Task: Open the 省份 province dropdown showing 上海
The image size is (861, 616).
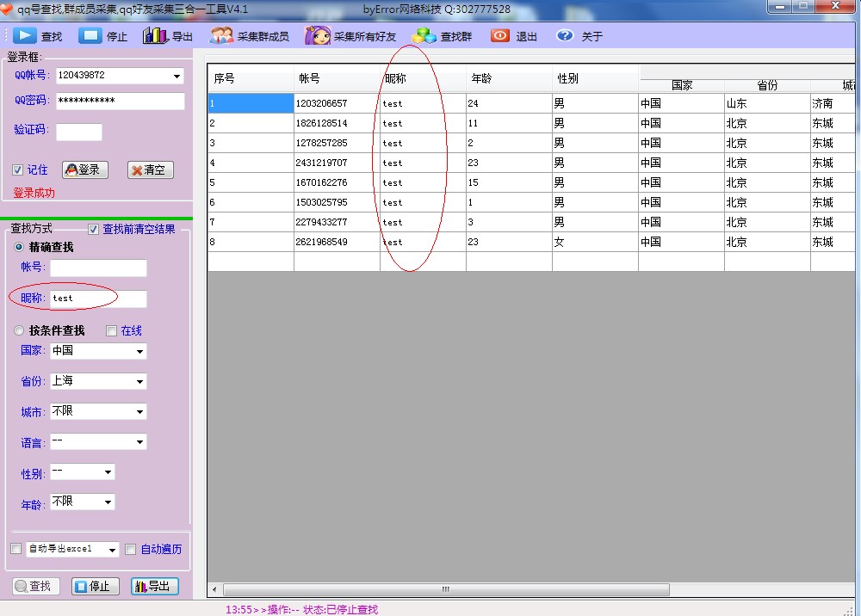Action: tap(139, 381)
